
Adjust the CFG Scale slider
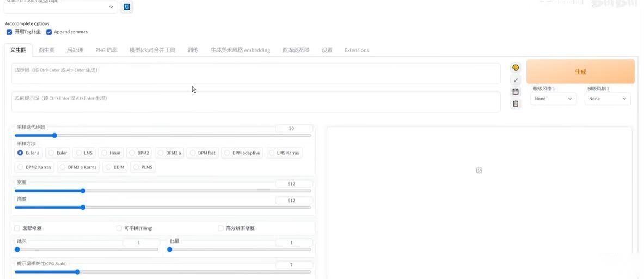(x=163, y=271)
